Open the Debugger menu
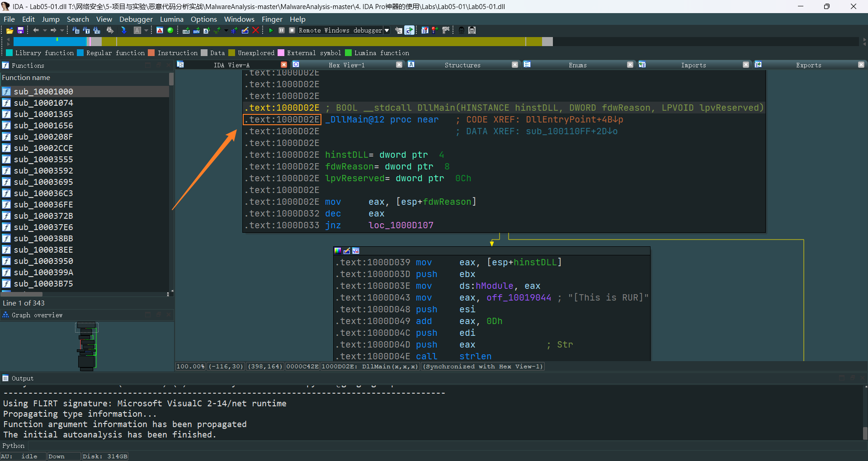This screenshot has width=868, height=461. tap(136, 19)
